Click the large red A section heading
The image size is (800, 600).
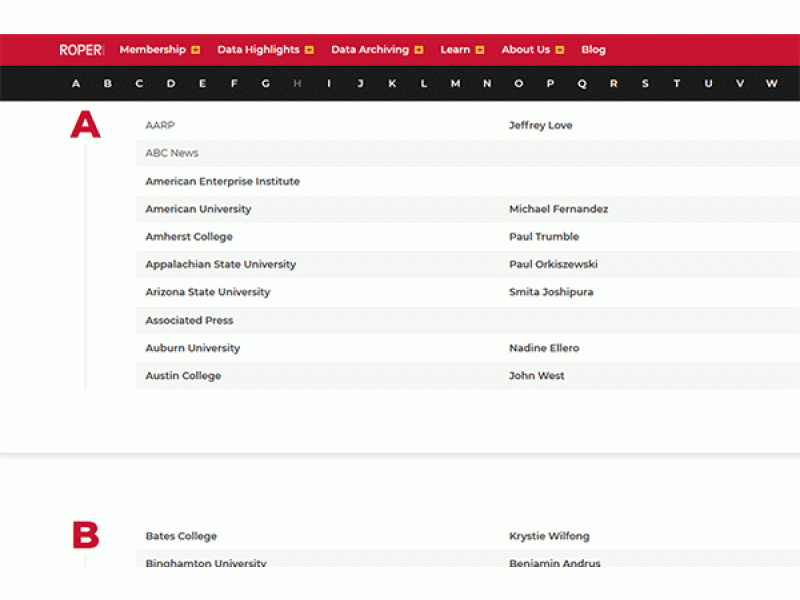click(85, 126)
